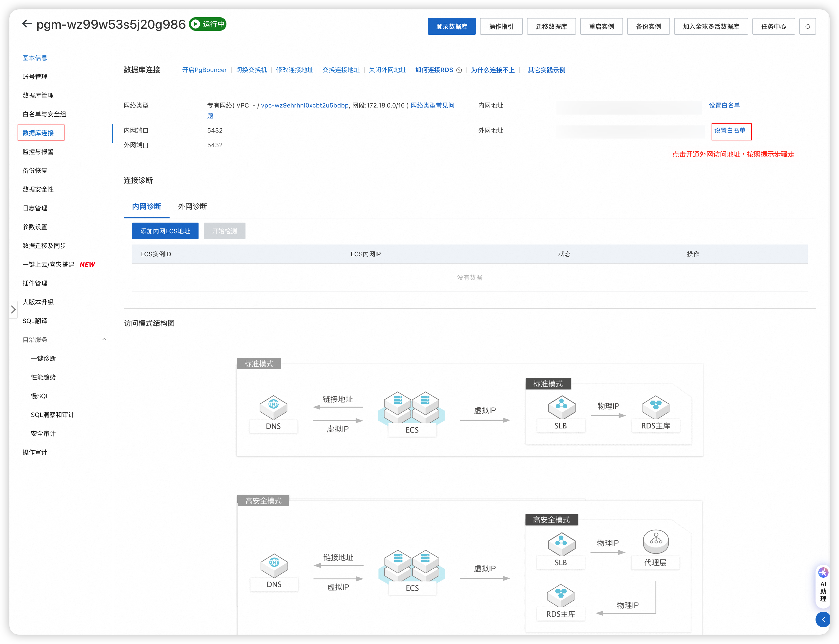839x644 pixels.
Task: Click the ECS server icon in 标准模式 diagram
Action: [412, 408]
